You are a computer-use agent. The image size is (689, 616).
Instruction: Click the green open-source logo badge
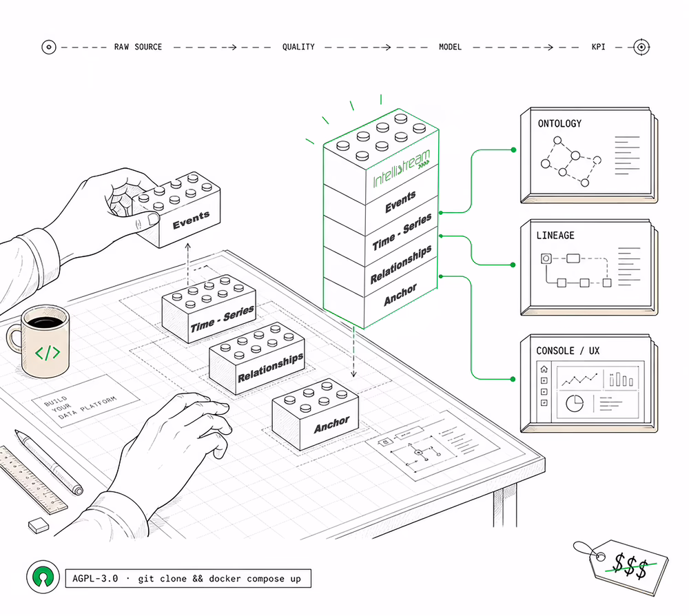click(43, 577)
